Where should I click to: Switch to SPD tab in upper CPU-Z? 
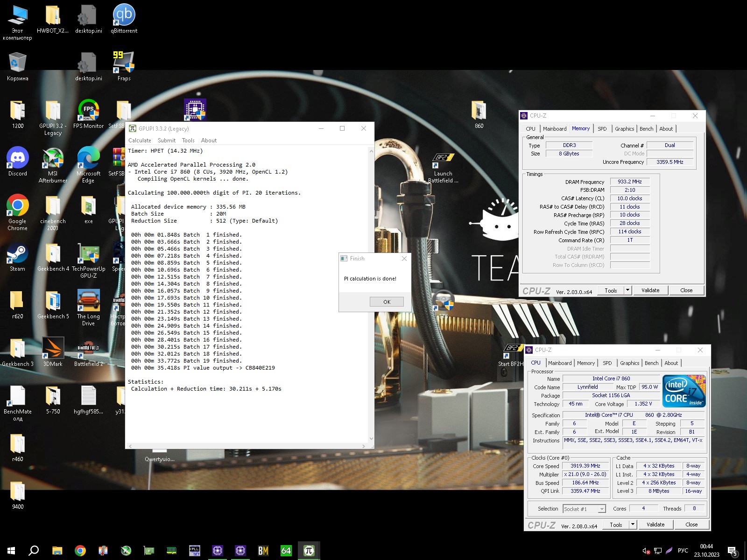(602, 129)
